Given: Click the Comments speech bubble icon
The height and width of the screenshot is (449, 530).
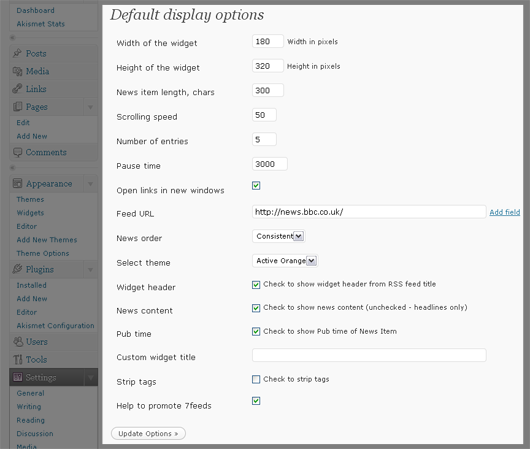Looking at the screenshot, I should [17, 152].
